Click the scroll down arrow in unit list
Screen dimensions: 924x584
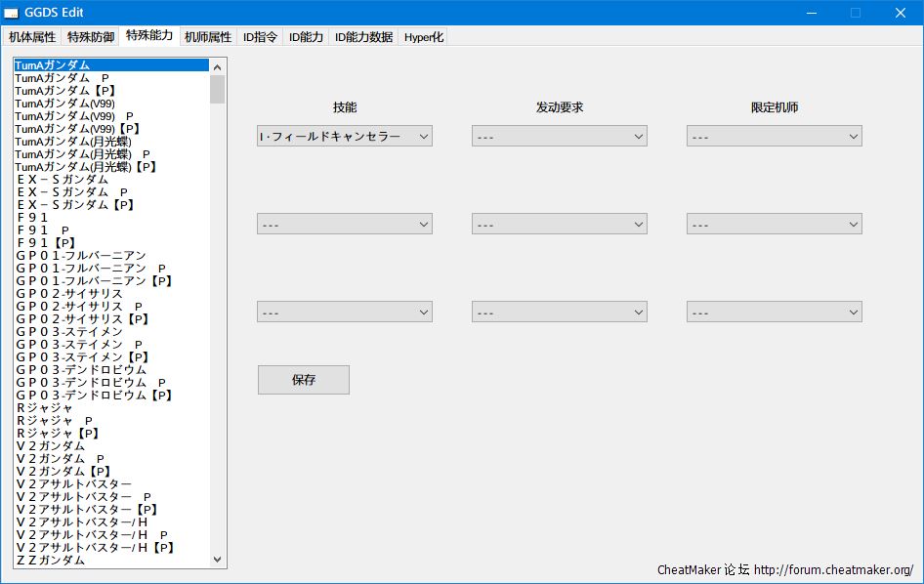[x=217, y=561]
